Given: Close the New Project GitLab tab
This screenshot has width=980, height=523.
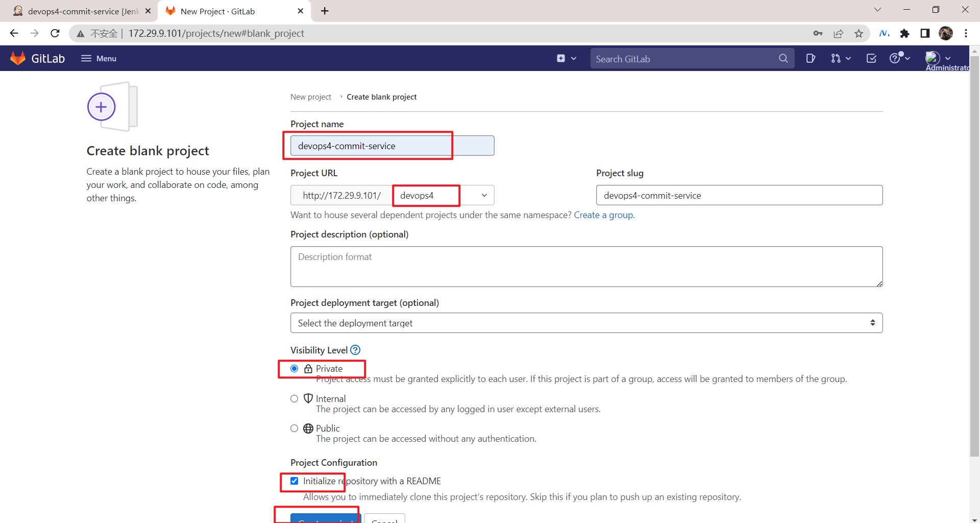Looking at the screenshot, I should click(x=300, y=11).
